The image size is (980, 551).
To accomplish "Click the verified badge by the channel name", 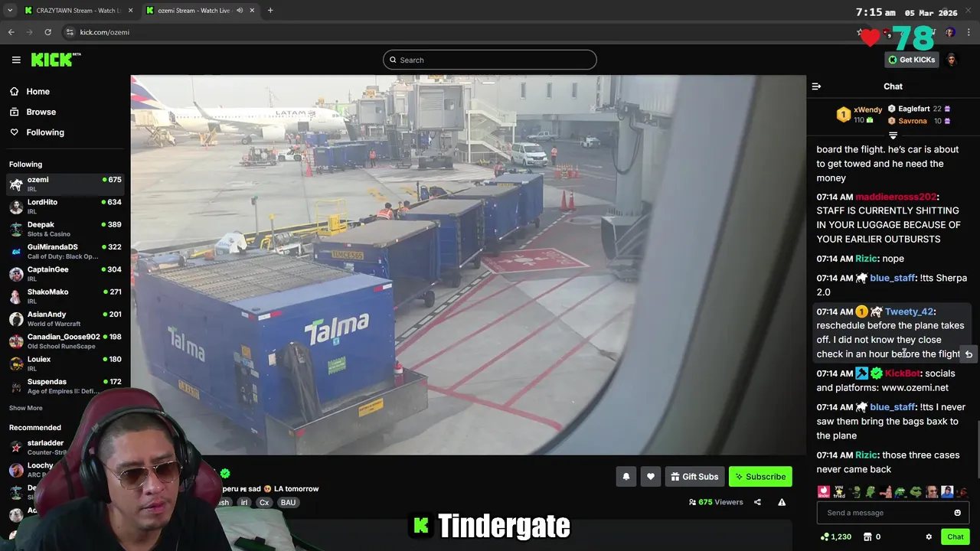I will (x=225, y=474).
